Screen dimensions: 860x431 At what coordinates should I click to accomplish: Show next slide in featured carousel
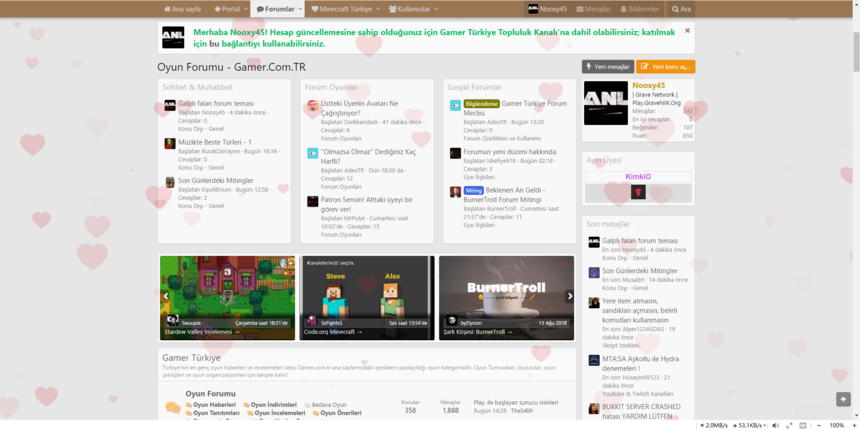tap(570, 296)
